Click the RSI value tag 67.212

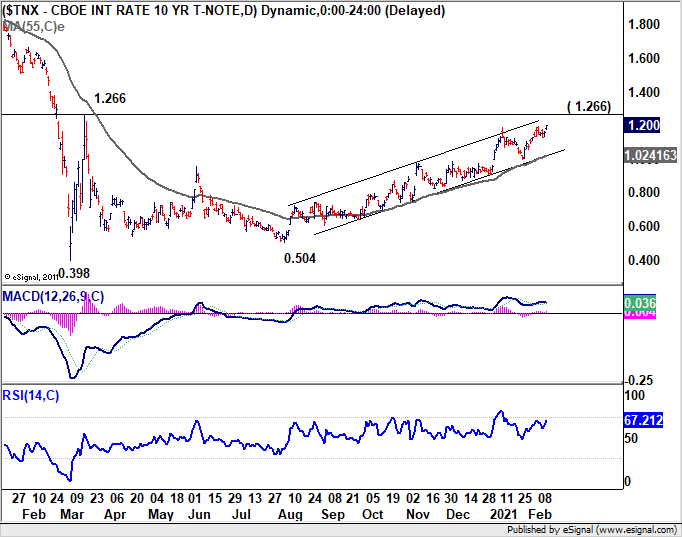644,420
